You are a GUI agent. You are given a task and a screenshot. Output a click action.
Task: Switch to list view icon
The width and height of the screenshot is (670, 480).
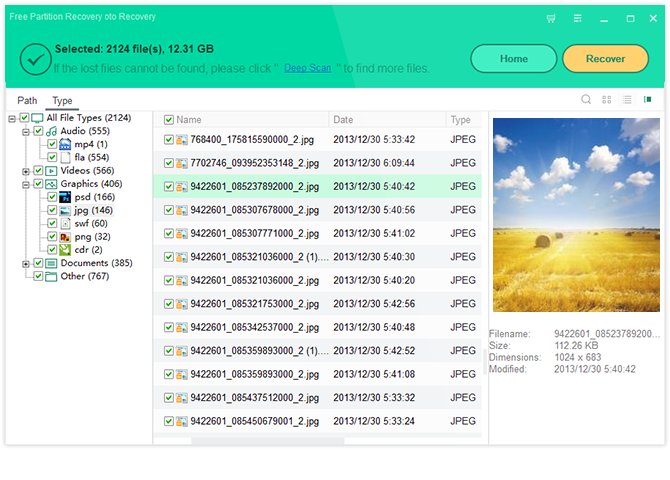point(627,100)
